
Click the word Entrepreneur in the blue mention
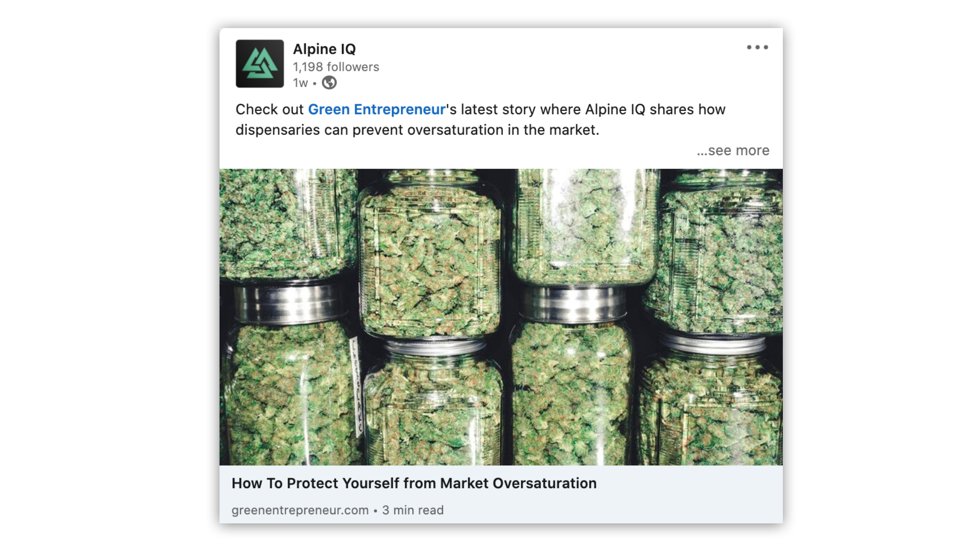click(x=400, y=109)
